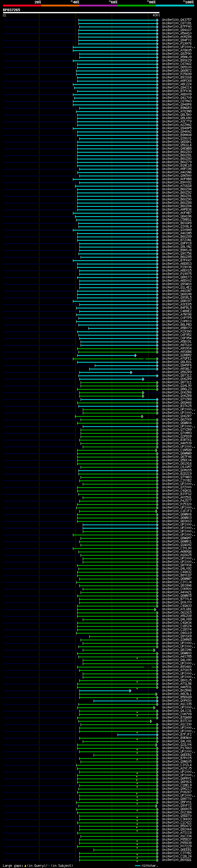Select hit label UniRef100_Q6ZYK9
This screenshot has height=868, width=197.
tap(176, 419)
